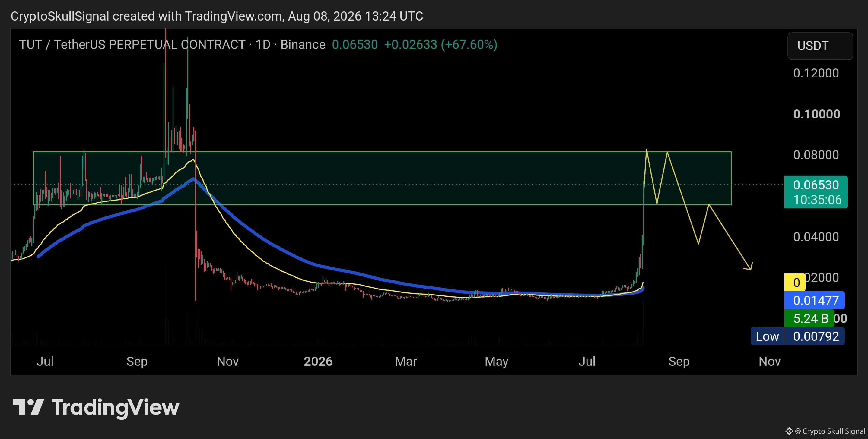Click the TradingView logo icon
The height and width of the screenshot is (439, 868).
pos(28,407)
